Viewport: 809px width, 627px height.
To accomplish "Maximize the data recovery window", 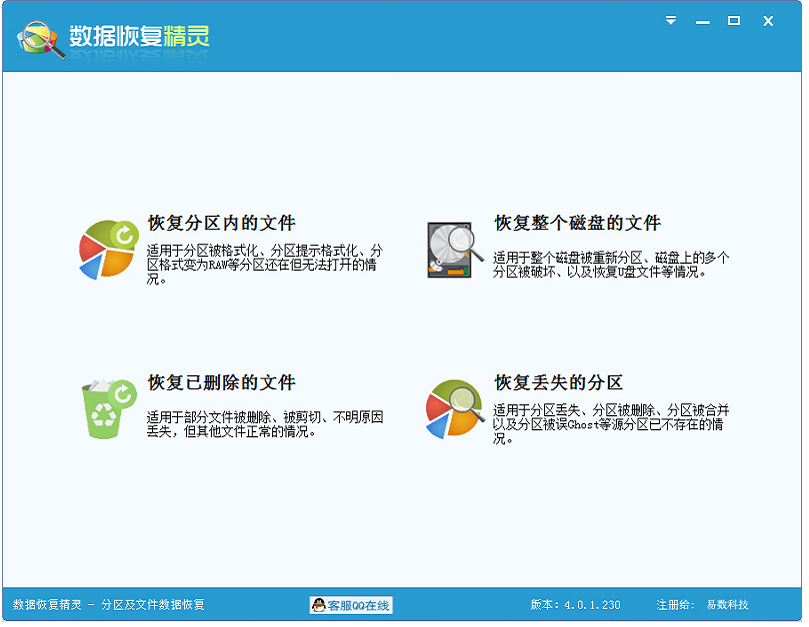I will 734,21.
